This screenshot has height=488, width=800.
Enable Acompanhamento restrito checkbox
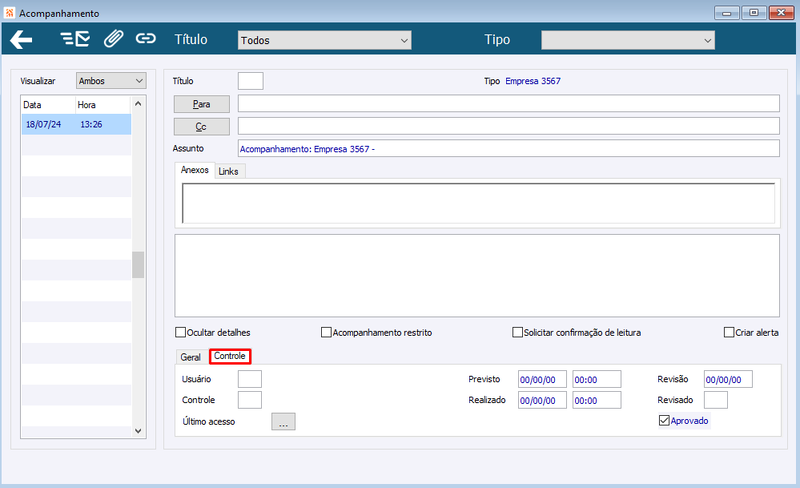pyautogui.click(x=326, y=332)
